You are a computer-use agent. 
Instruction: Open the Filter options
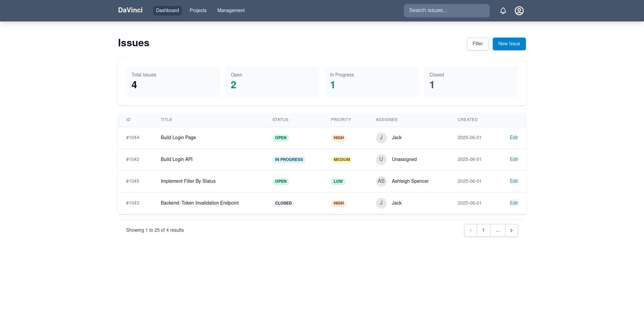point(478,44)
